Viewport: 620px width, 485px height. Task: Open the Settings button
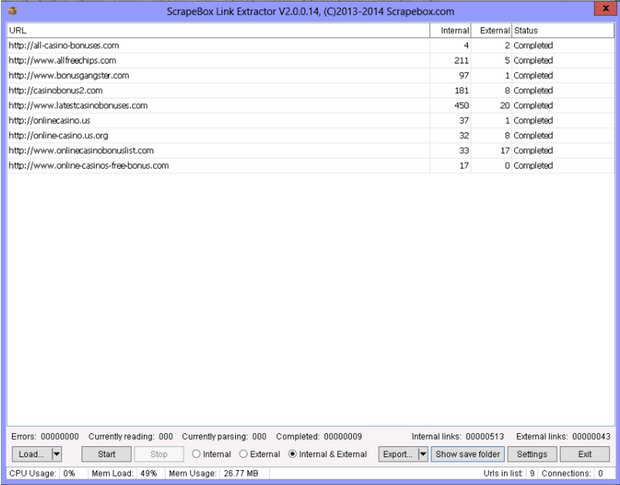[x=532, y=454]
